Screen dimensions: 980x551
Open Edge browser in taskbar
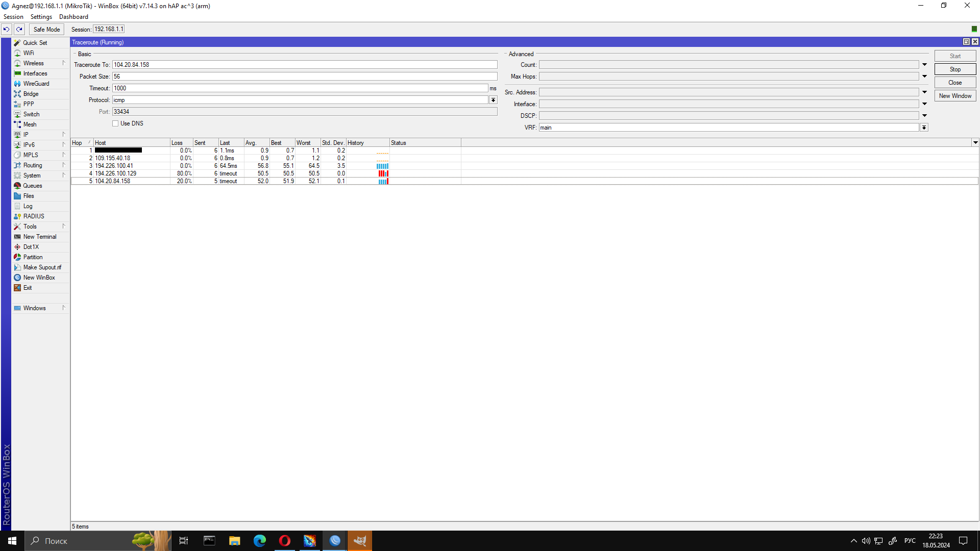(x=260, y=541)
